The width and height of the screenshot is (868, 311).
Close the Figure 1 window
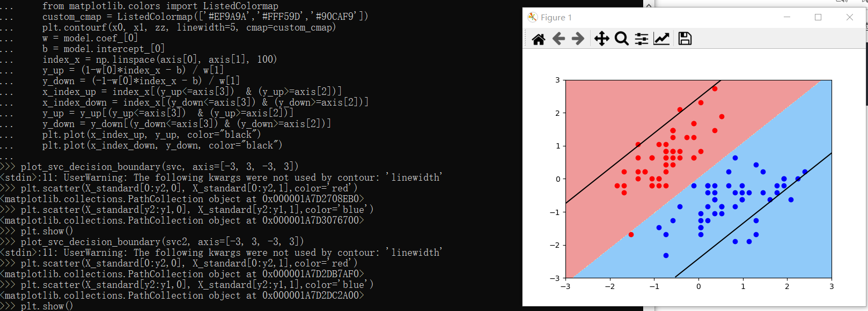click(850, 17)
